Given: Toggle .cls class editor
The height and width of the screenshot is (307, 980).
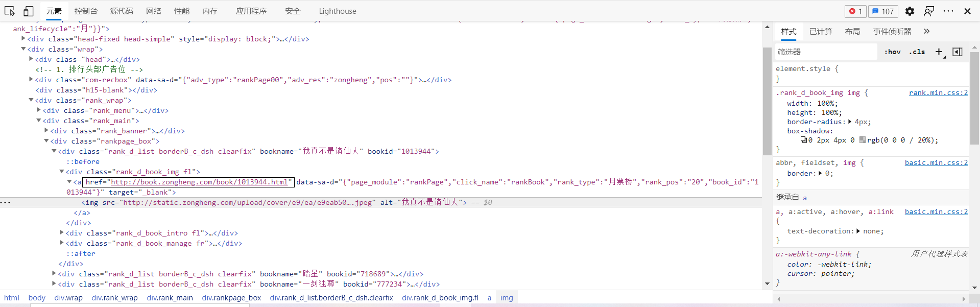Looking at the screenshot, I should (x=917, y=52).
